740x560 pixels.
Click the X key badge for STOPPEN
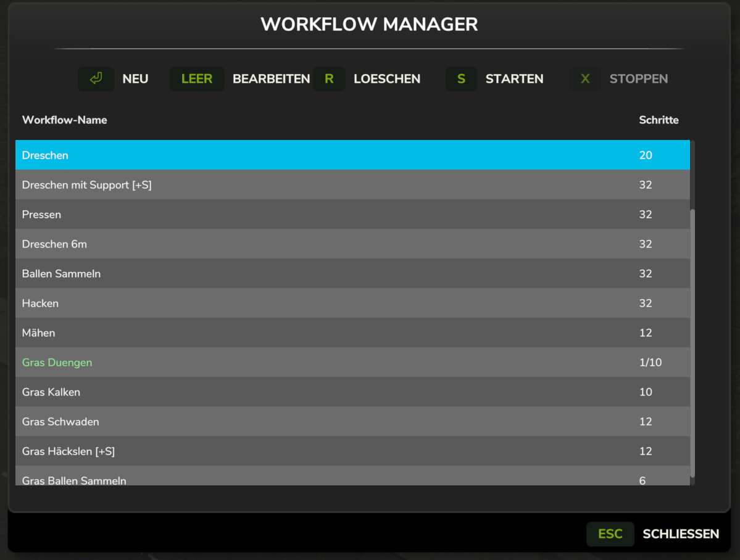585,79
